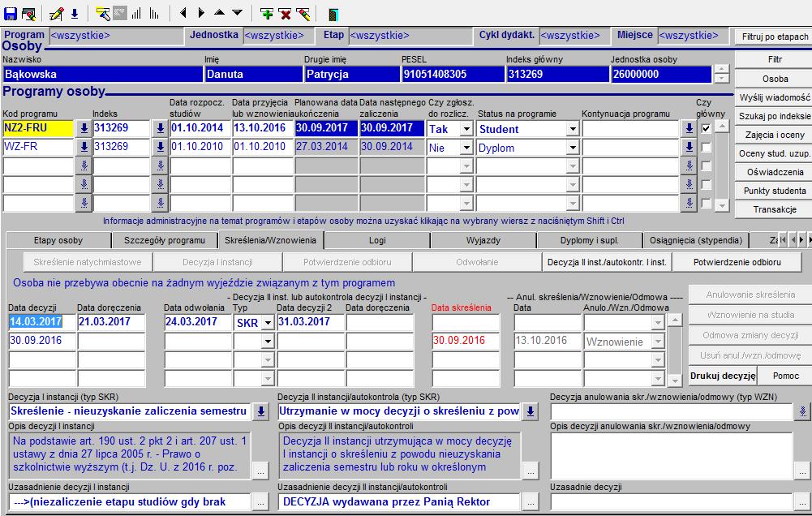Open list for Decyzja II instancji/autokontrola type
This screenshot has width=812, height=516.
531,411
